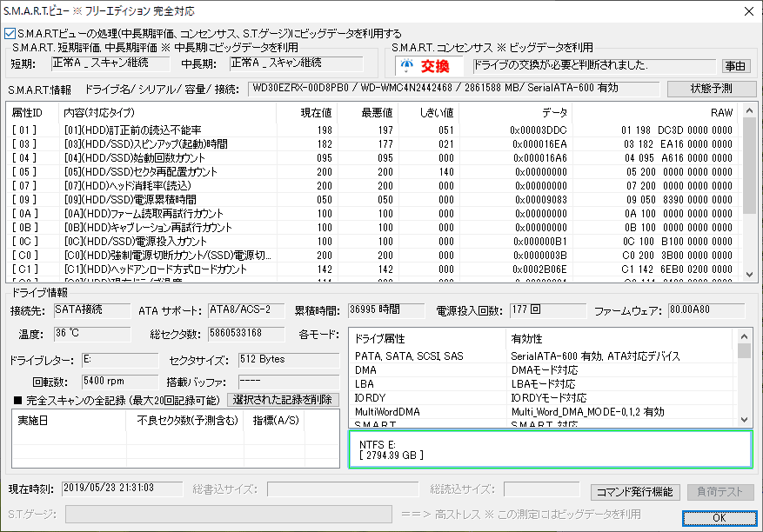Select the LBA drive attribute row
This screenshot has width=763, height=532.
[x=541, y=384]
